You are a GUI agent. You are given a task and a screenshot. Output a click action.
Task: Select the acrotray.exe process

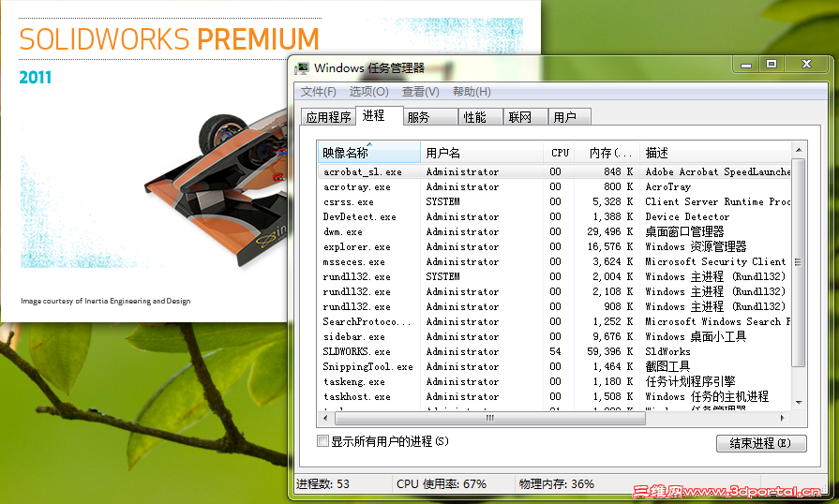pyautogui.click(x=554, y=186)
